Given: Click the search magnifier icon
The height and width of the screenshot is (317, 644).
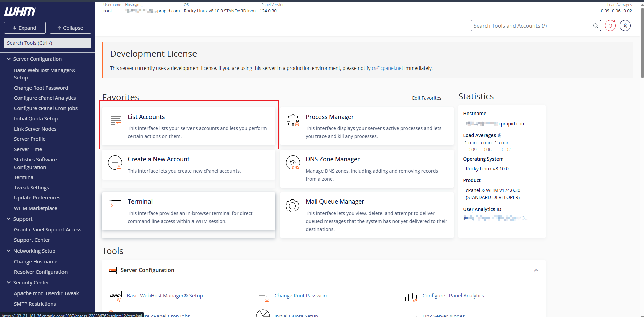Looking at the screenshot, I should [595, 26].
